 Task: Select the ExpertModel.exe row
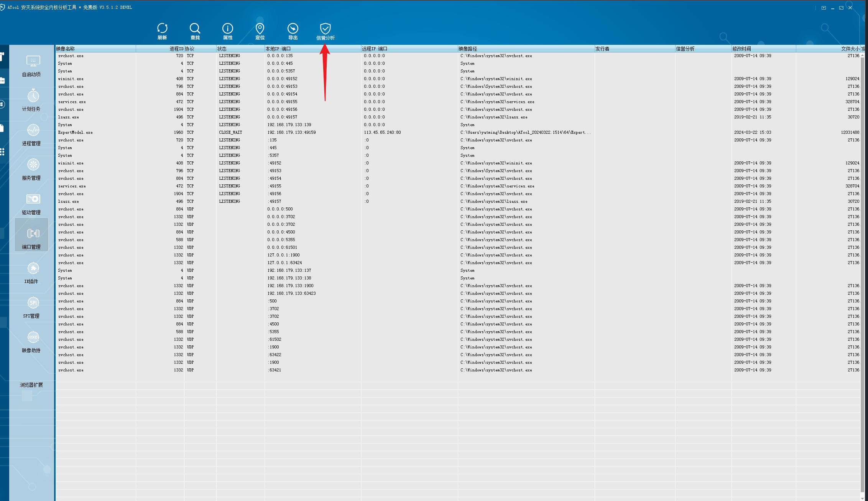(x=76, y=133)
